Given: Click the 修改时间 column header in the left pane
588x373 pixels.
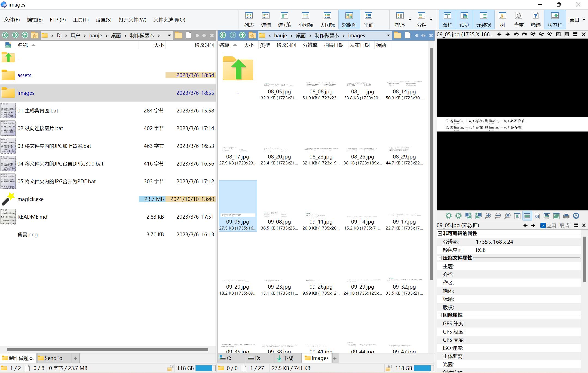Looking at the screenshot, I should tap(204, 45).
